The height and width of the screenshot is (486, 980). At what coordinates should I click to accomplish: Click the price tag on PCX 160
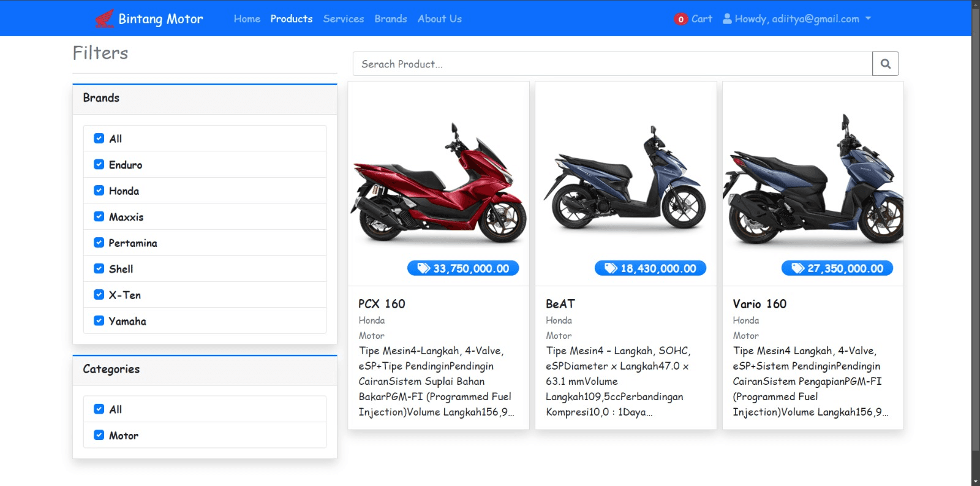click(463, 268)
